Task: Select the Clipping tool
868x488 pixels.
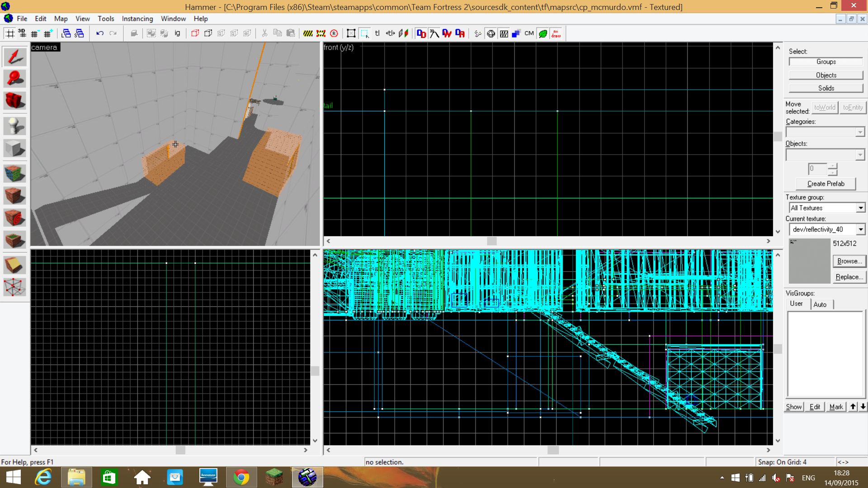Action: 14,265
